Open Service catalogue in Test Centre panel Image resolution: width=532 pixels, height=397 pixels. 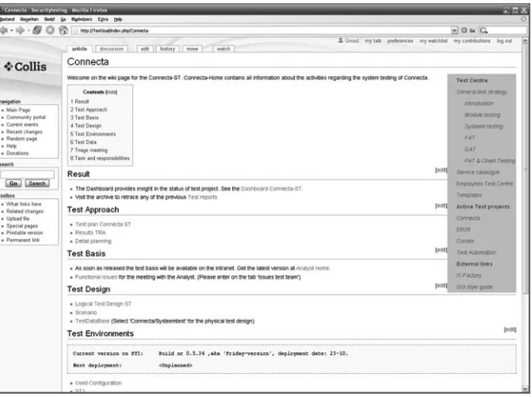click(x=477, y=172)
